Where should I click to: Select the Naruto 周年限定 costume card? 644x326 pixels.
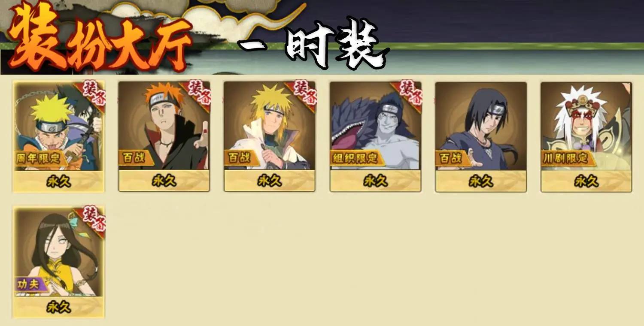[59, 136]
